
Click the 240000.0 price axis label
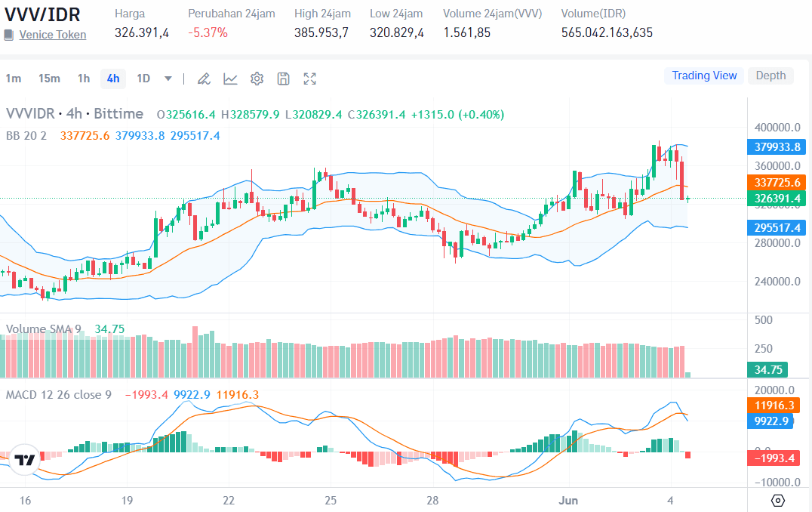tap(777, 282)
